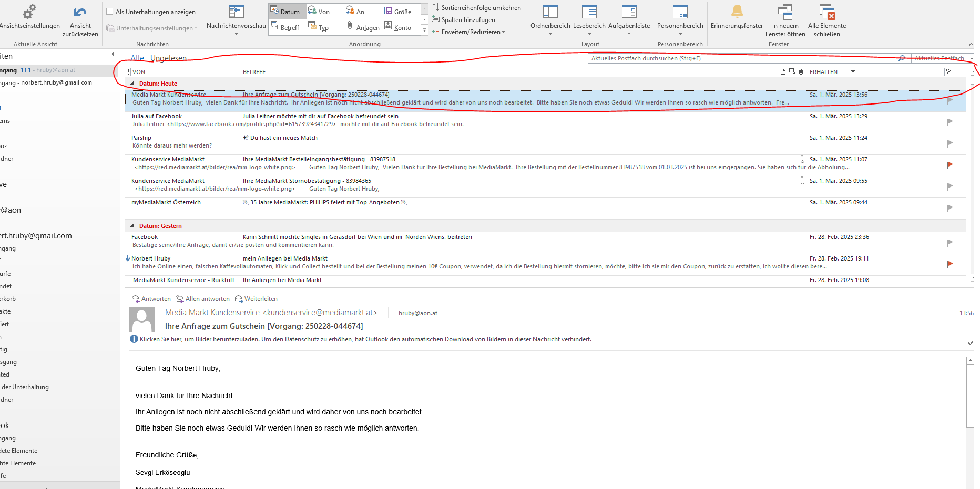This screenshot has width=980, height=489.
Task: Click In neuem Fenster öffnen
Action: point(785,21)
